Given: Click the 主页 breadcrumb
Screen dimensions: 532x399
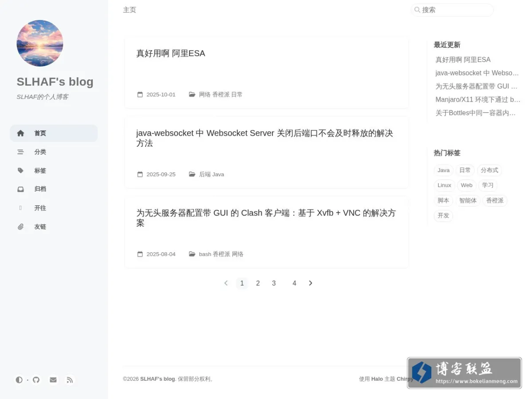Looking at the screenshot, I should point(129,10).
